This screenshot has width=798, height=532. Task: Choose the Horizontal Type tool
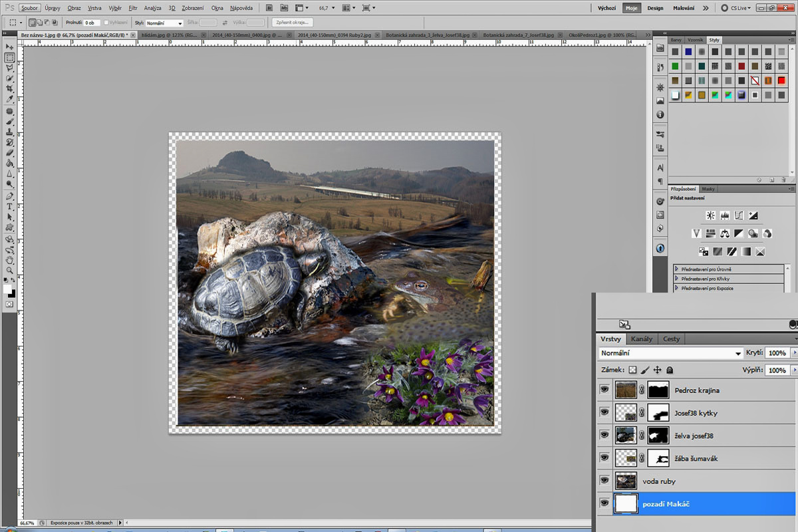(10, 207)
